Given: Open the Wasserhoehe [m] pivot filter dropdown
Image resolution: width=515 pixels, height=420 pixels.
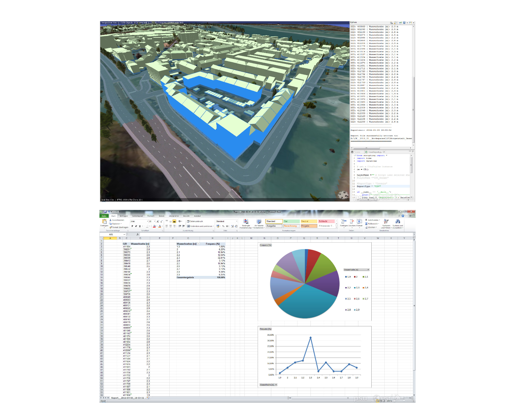Looking at the screenshot, I should [x=198, y=244].
